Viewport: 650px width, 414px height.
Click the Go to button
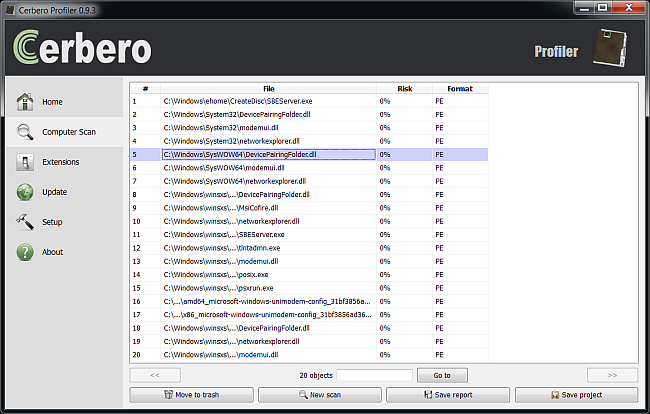[442, 375]
